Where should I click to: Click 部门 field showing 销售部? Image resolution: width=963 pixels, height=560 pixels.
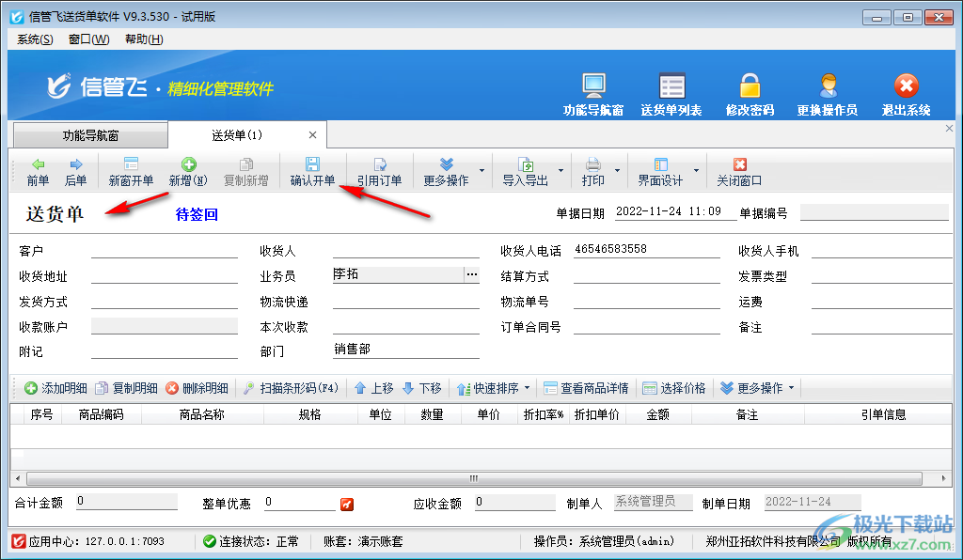(x=406, y=350)
